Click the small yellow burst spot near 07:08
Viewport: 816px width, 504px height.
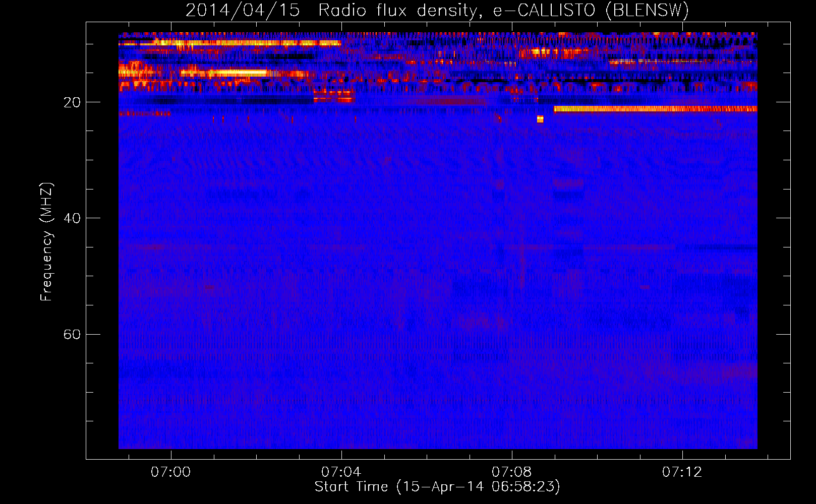coord(540,119)
